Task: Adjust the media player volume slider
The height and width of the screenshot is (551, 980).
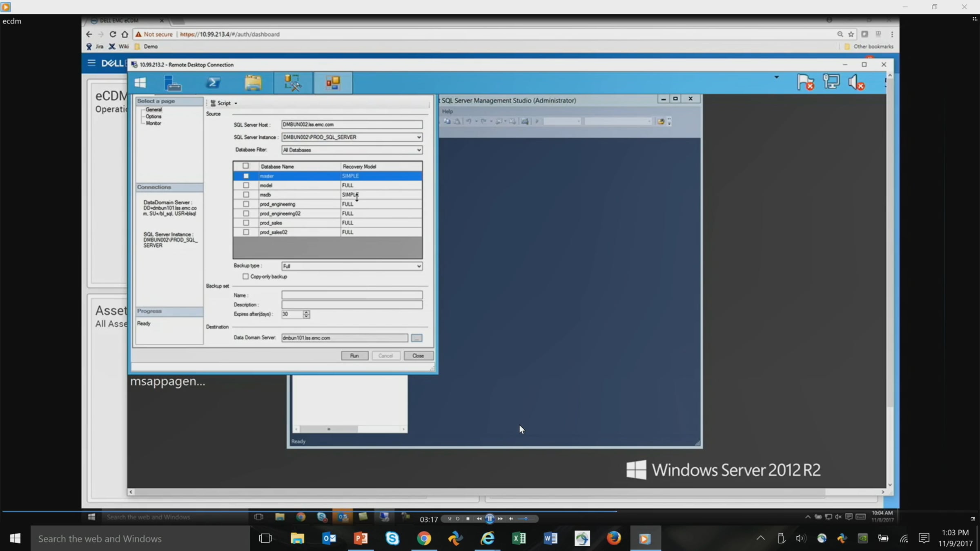Action: pos(526,519)
